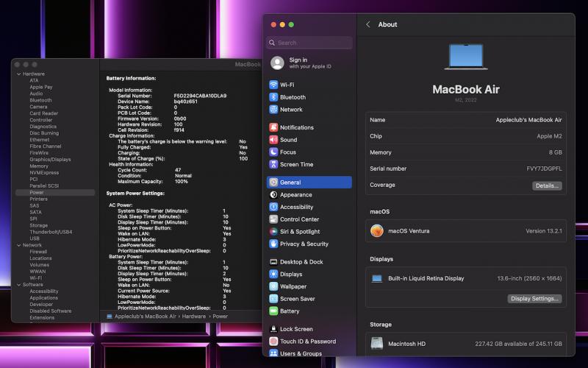
Task: Collapse the Software tree section
Action: point(19,285)
